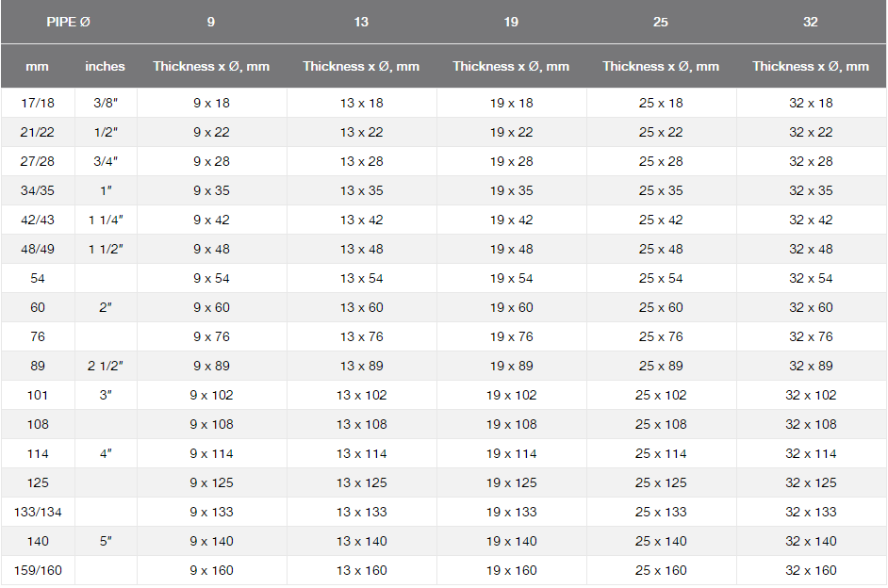Image resolution: width=888 pixels, height=588 pixels.
Task: Click the inches sub-header cell
Action: pyautogui.click(x=105, y=67)
